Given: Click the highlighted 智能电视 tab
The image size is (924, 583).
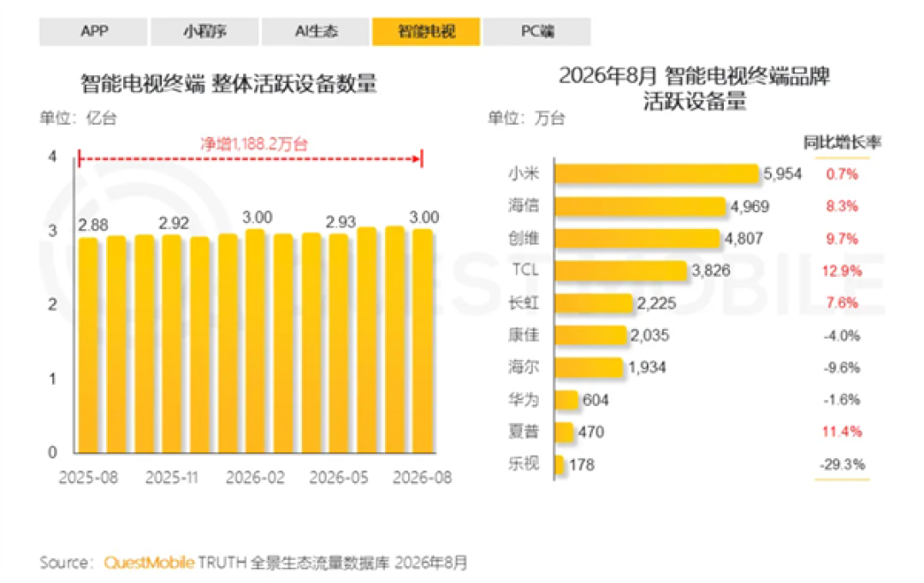Looking at the screenshot, I should 426,32.
